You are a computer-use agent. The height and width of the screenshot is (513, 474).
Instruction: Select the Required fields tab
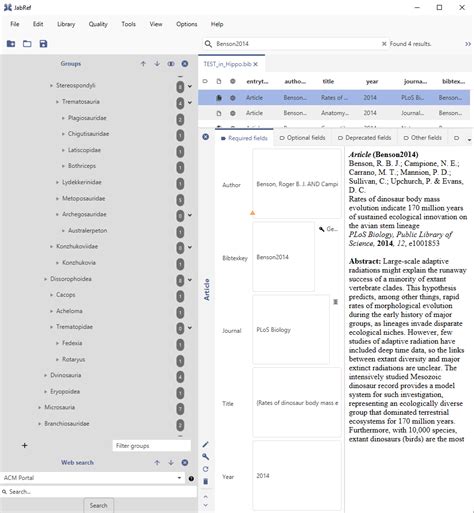pyautogui.click(x=244, y=138)
